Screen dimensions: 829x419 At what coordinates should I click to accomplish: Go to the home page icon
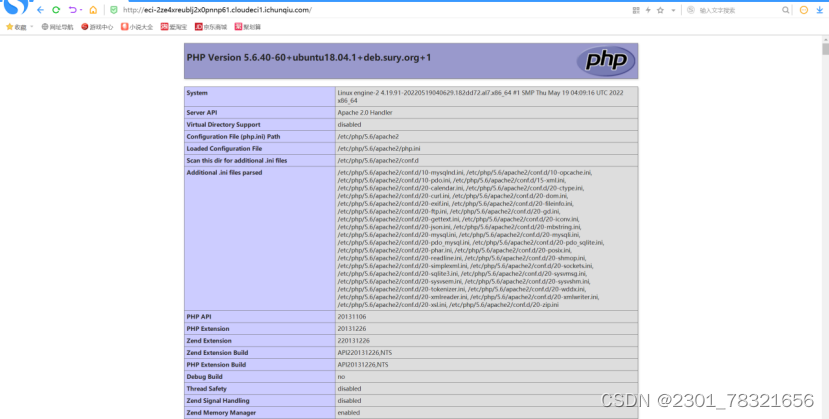(93, 10)
